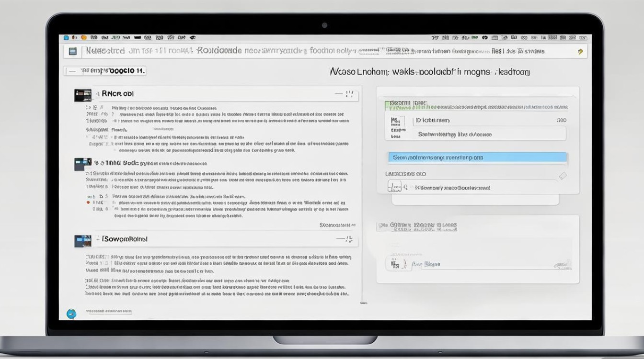Click the underlined link next to bottom-left chat icon
The image size is (644, 359).
108,312
